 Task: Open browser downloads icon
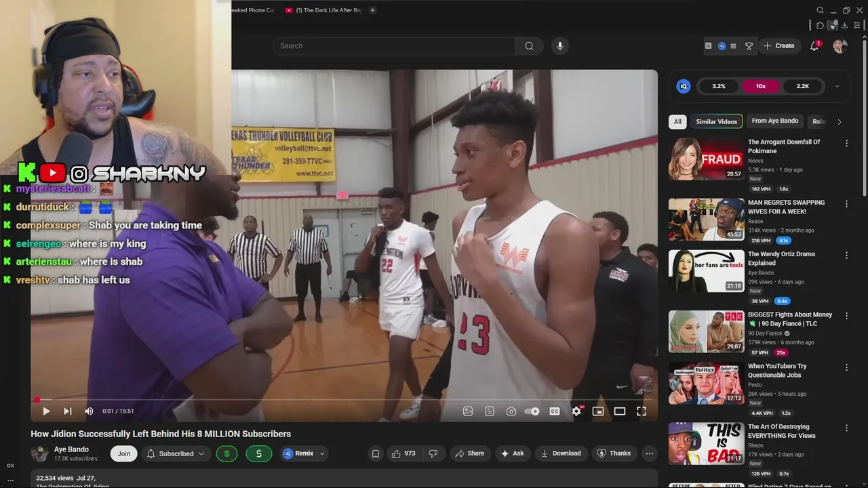click(x=845, y=25)
